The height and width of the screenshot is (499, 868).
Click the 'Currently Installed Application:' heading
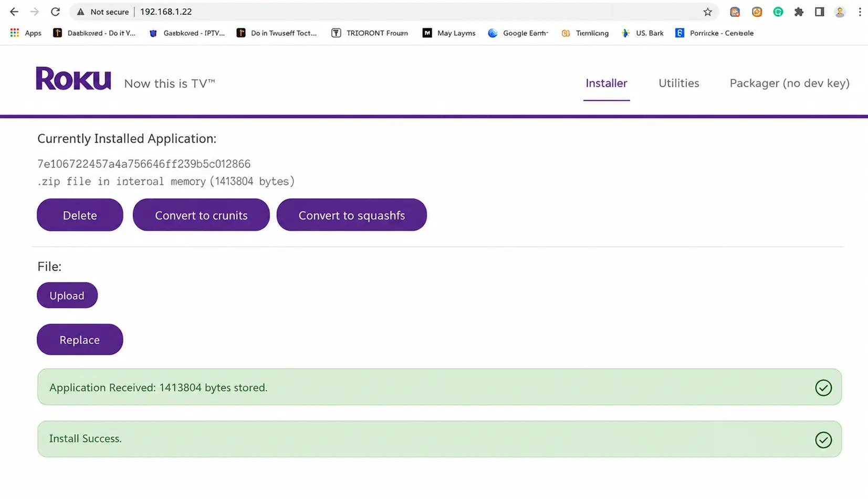click(x=127, y=139)
